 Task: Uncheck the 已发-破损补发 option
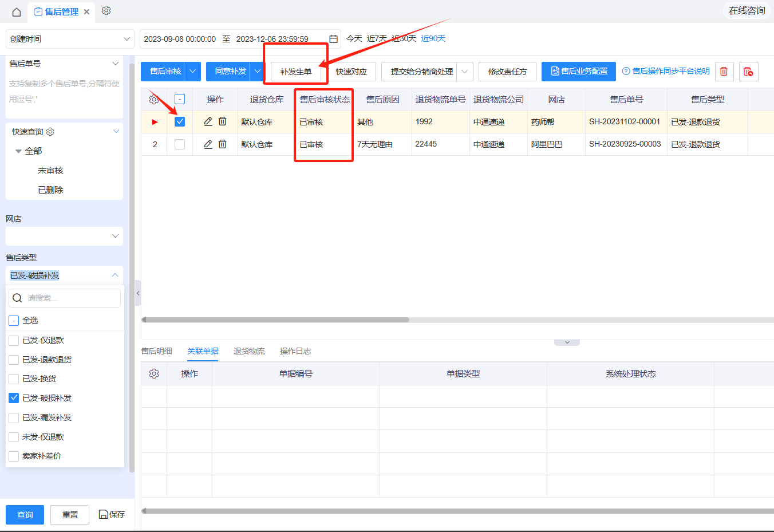[14, 398]
